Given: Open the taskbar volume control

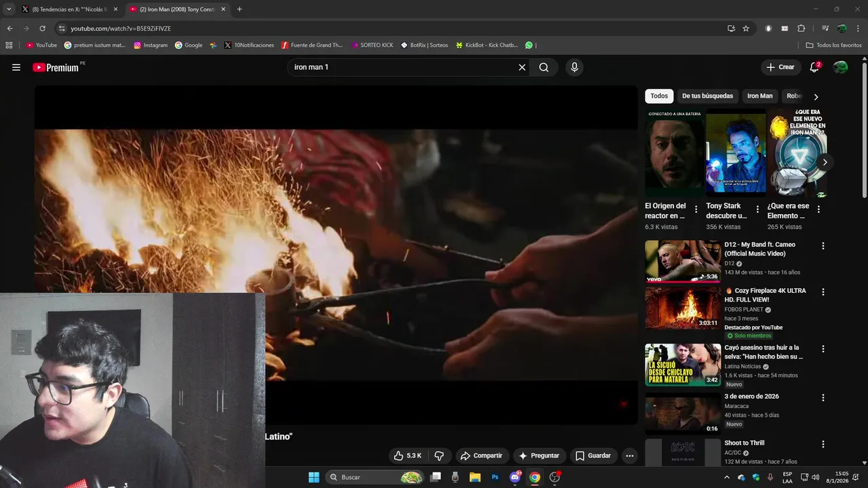Looking at the screenshot, I should (x=815, y=477).
